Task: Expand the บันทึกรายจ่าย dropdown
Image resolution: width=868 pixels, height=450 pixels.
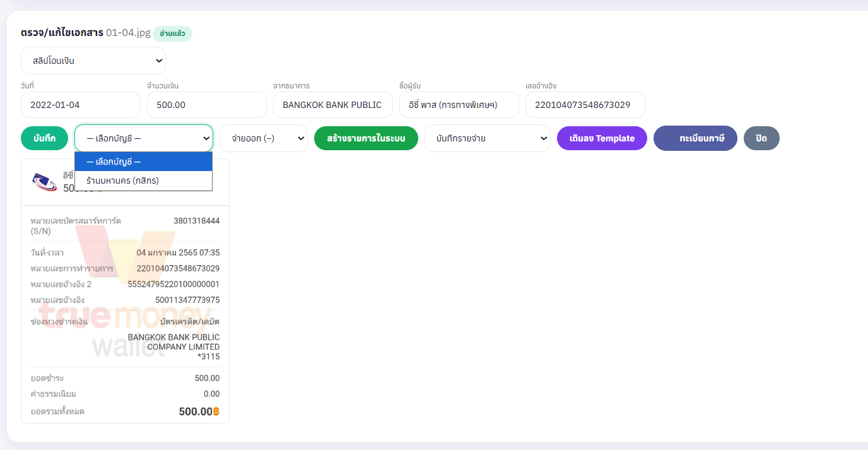Action: (488, 138)
